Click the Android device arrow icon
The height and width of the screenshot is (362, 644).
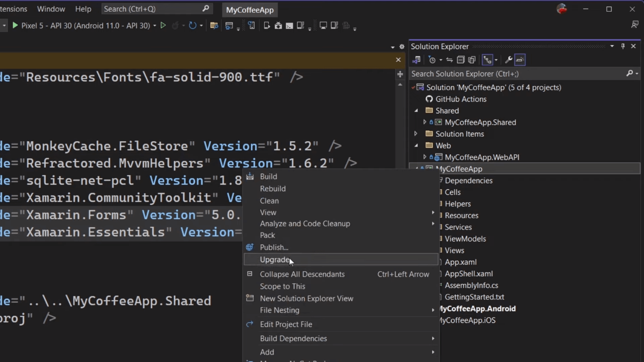[x=267, y=26]
